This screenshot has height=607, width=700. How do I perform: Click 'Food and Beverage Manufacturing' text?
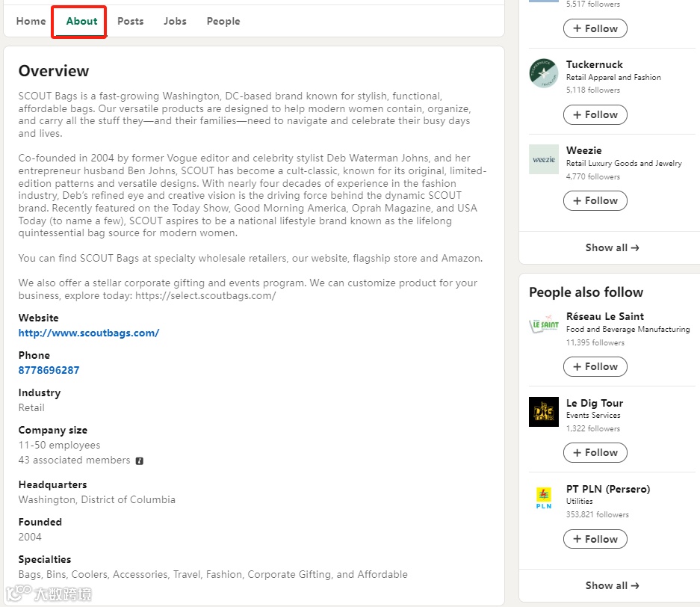tap(628, 329)
